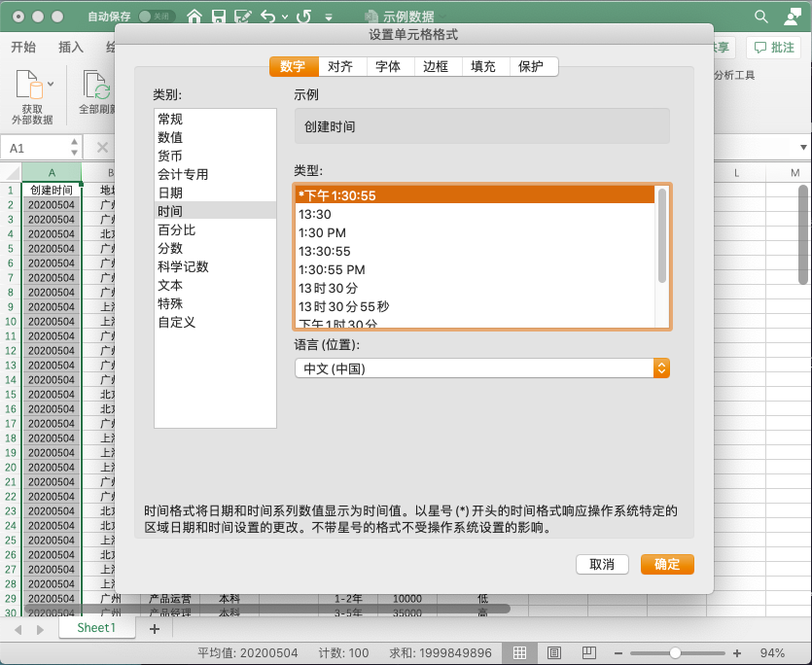Open the Name Box A1 dropdown arrows
This screenshot has width=812, height=665.
[74, 148]
